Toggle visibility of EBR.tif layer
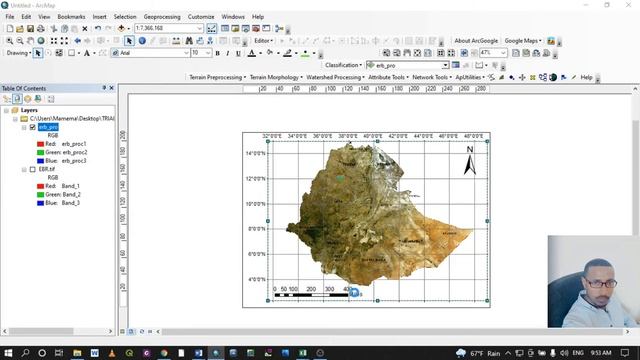Image resolution: width=640 pixels, height=360 pixels. (33, 169)
